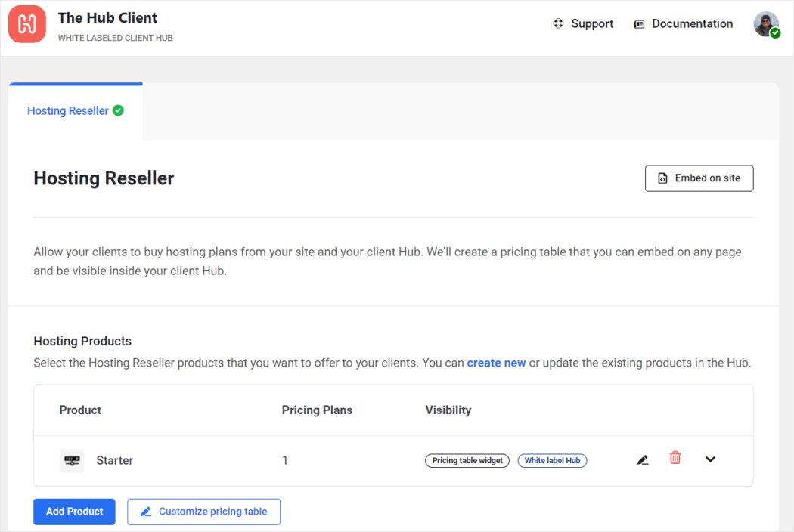Click the Add Product button

point(74,512)
